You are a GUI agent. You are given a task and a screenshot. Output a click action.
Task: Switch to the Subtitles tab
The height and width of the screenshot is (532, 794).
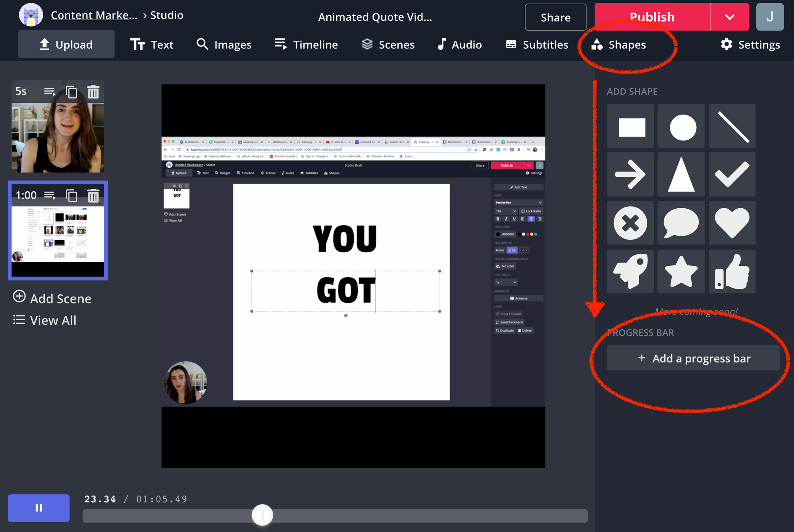click(537, 44)
